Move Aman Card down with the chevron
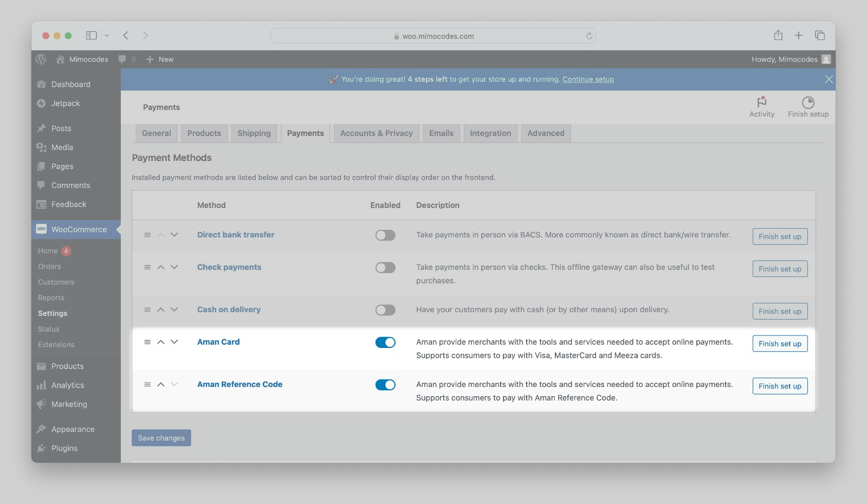The height and width of the screenshot is (504, 867). click(174, 342)
